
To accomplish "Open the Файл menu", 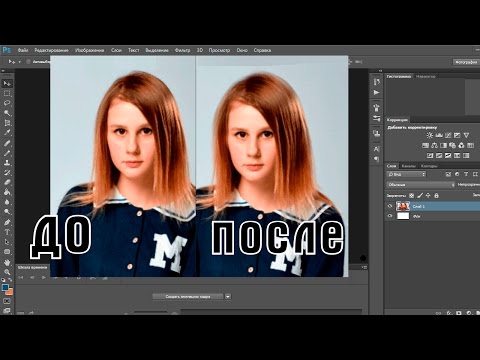I will point(23,50).
